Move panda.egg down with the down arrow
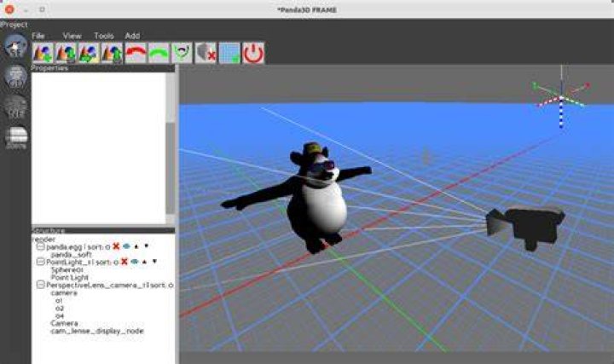The height and width of the screenshot is (364, 614). coord(147,246)
